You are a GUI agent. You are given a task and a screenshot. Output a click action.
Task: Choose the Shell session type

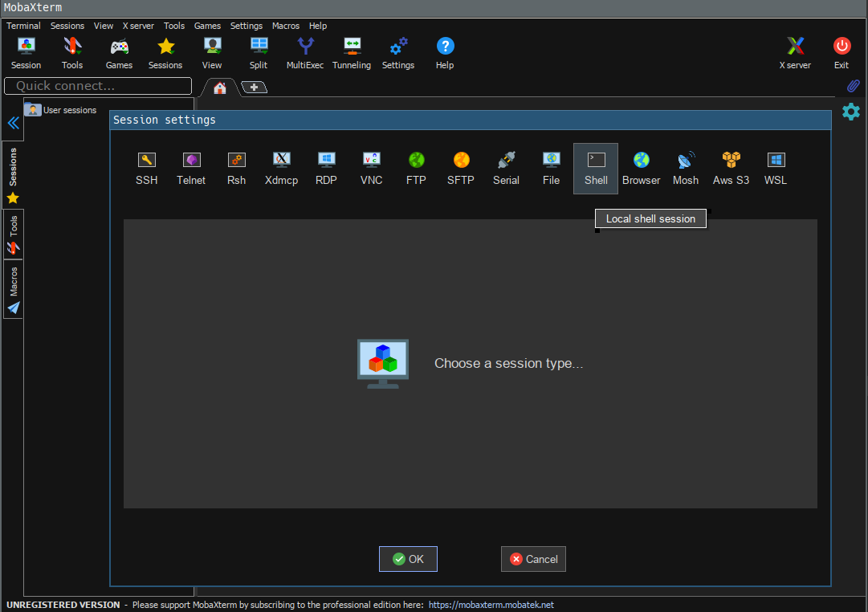point(596,169)
